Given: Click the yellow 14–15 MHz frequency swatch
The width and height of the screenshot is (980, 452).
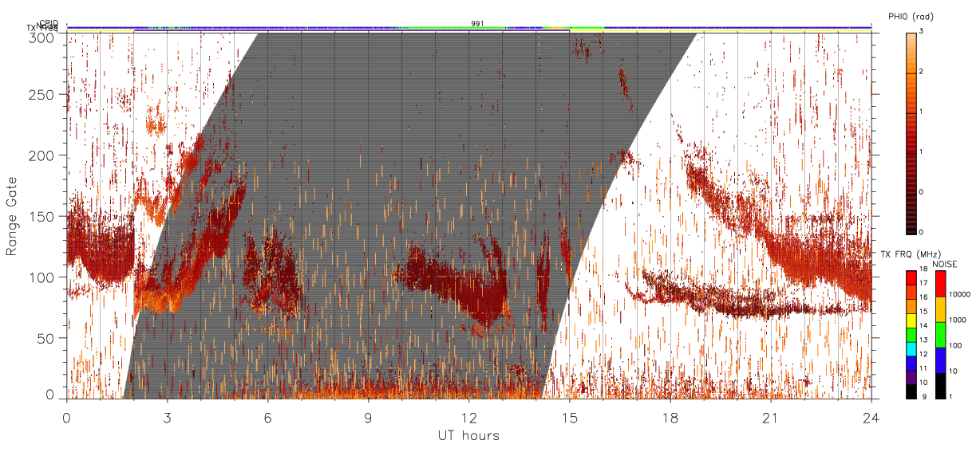Looking at the screenshot, I should point(911,320).
